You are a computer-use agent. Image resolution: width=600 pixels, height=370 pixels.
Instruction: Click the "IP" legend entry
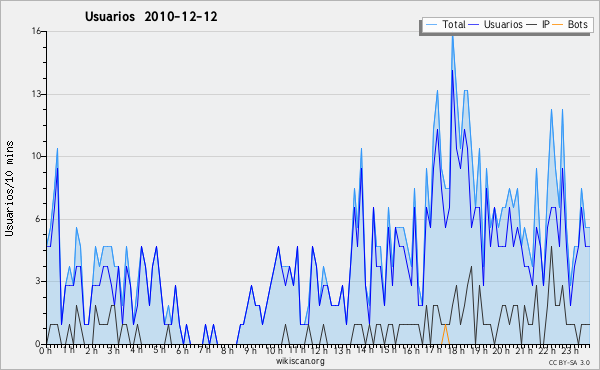tap(546, 24)
